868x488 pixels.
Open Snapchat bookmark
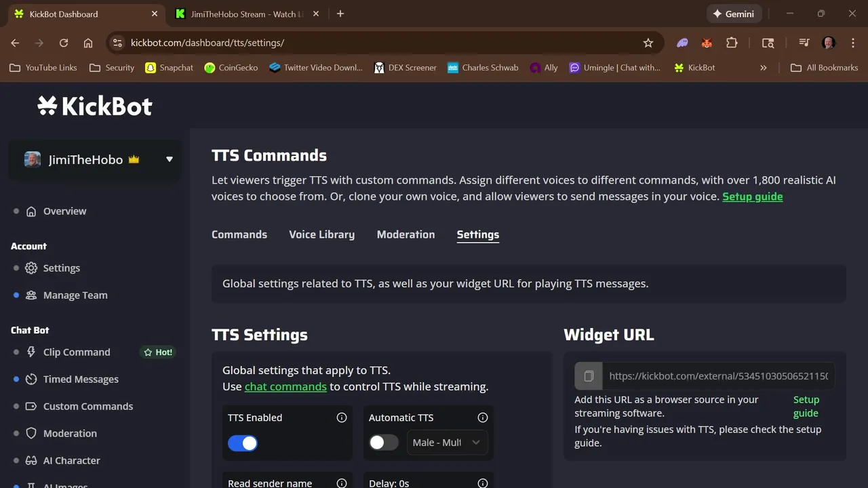click(x=168, y=68)
